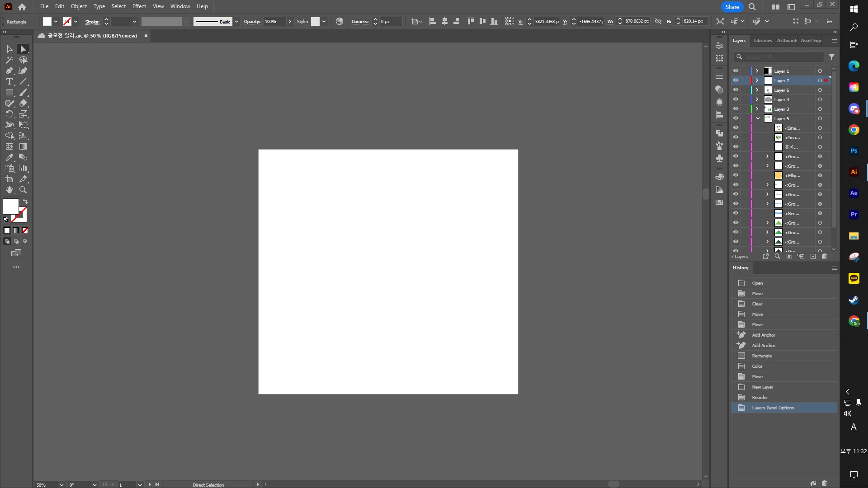The width and height of the screenshot is (868, 488).
Task: Hide Layer 1 visibility eye
Action: coord(736,71)
